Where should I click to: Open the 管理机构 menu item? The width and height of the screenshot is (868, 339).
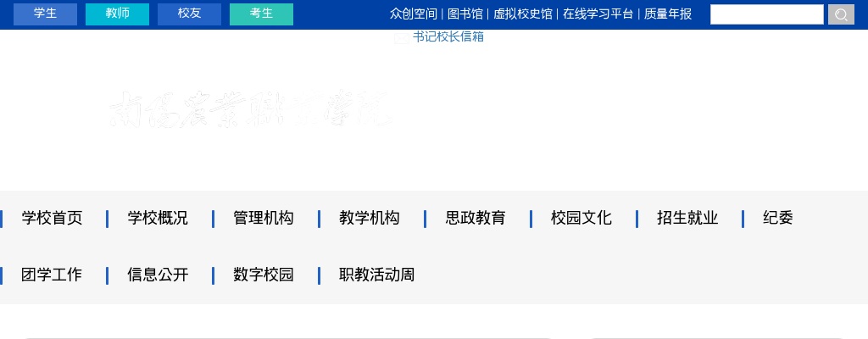(264, 219)
